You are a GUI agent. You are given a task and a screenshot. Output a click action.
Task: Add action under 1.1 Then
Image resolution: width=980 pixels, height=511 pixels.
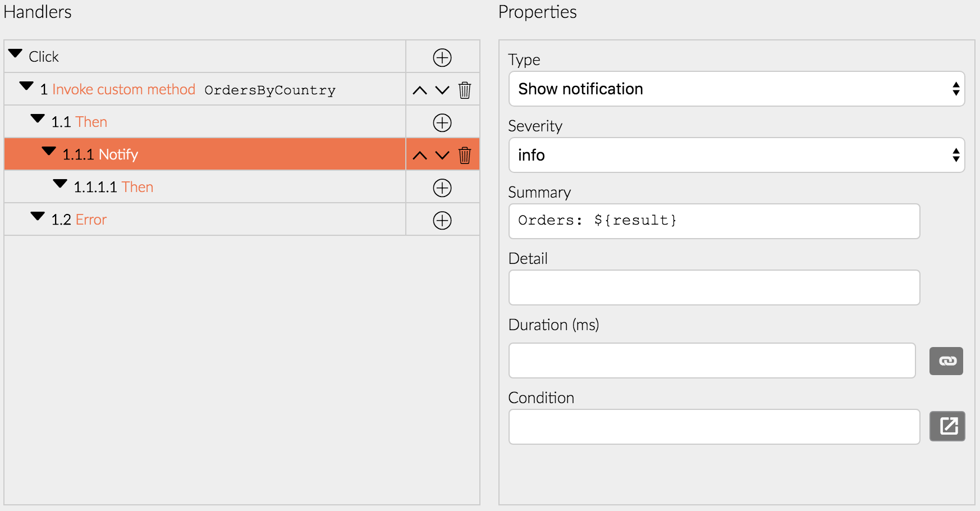442,122
